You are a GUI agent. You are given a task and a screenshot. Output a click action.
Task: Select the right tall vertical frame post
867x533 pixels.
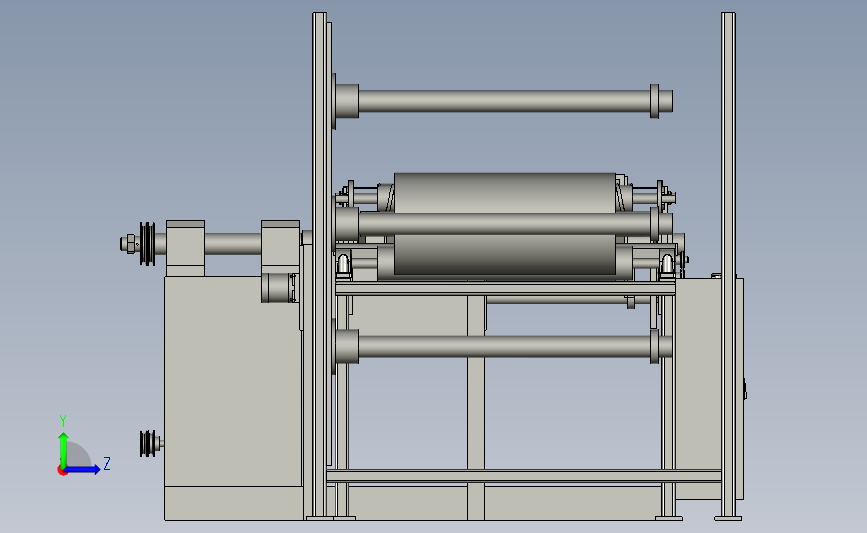coord(728,265)
